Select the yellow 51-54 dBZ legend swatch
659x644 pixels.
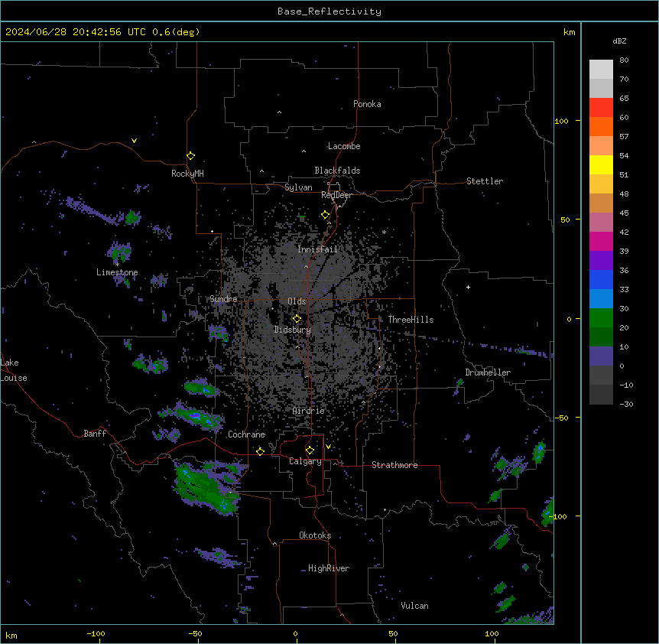pyautogui.click(x=601, y=164)
